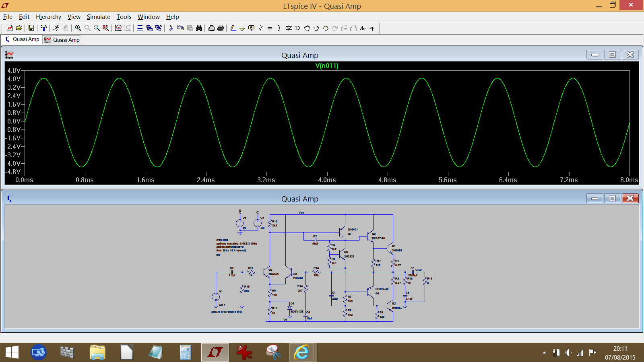Click the Zoom Full Extents icon
The width and height of the screenshot is (644, 362).
pyautogui.click(x=106, y=28)
